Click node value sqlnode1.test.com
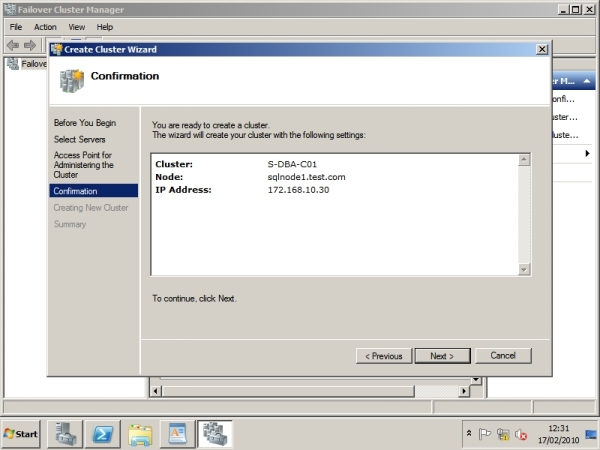 click(x=306, y=177)
